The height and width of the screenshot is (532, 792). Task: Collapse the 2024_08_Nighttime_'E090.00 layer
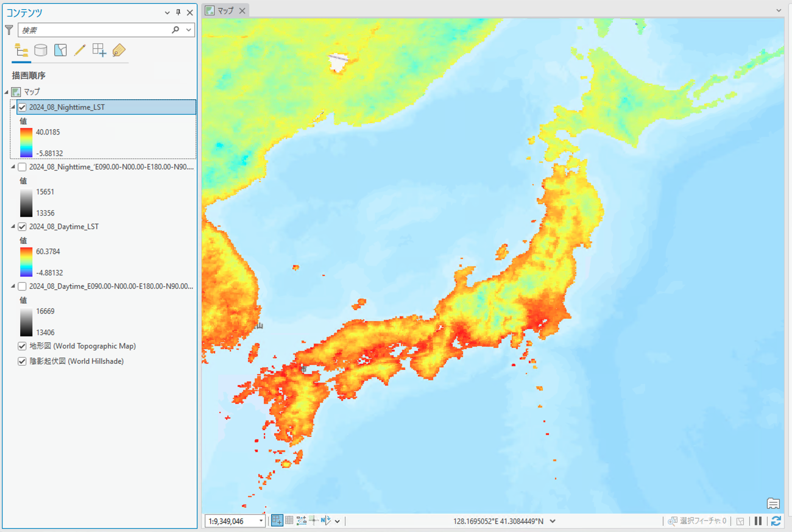point(13,167)
